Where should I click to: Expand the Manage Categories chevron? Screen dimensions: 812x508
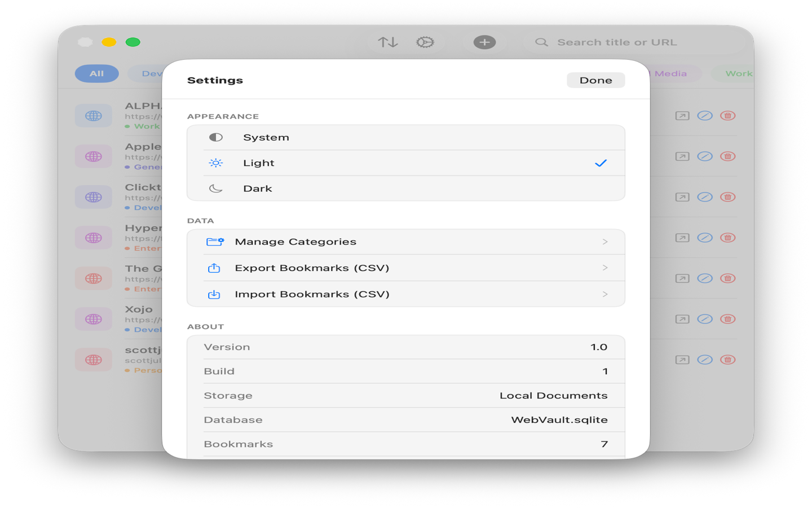(605, 242)
